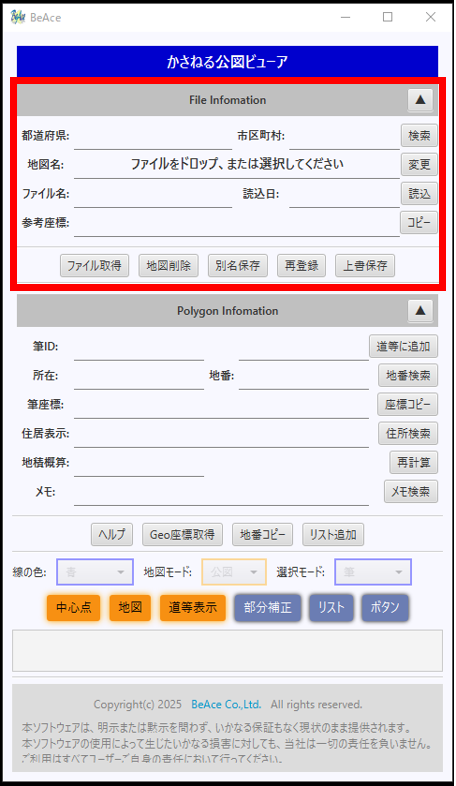Screen dimensions: 456x786
Task: Open the 線の色 dropdown
Action: [95, 572]
